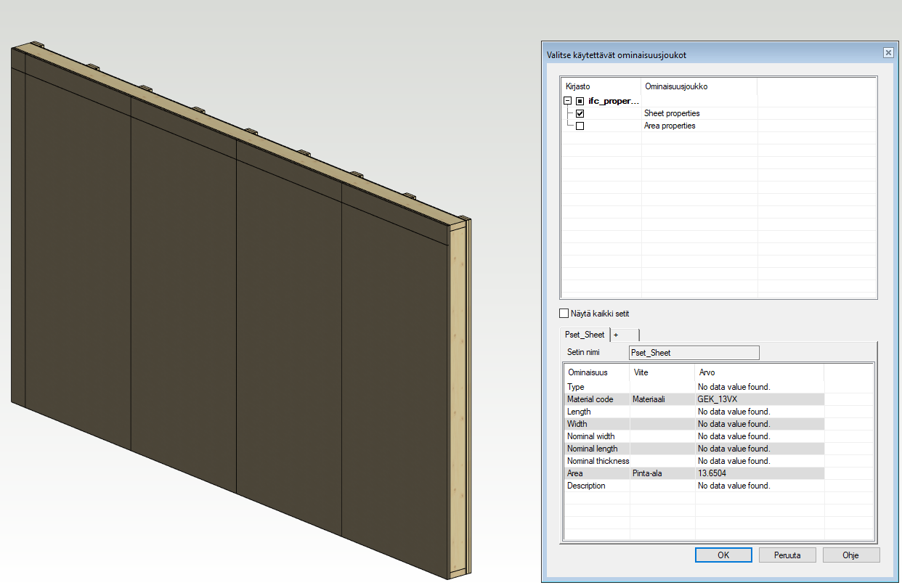The width and height of the screenshot is (902, 588).
Task: Open help via the Ohje button
Action: [x=850, y=555]
